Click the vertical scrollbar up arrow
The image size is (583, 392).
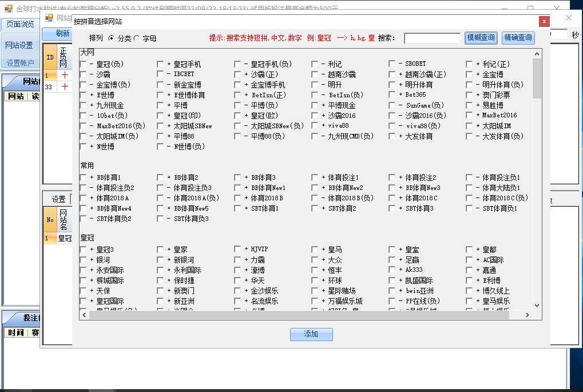[x=537, y=54]
